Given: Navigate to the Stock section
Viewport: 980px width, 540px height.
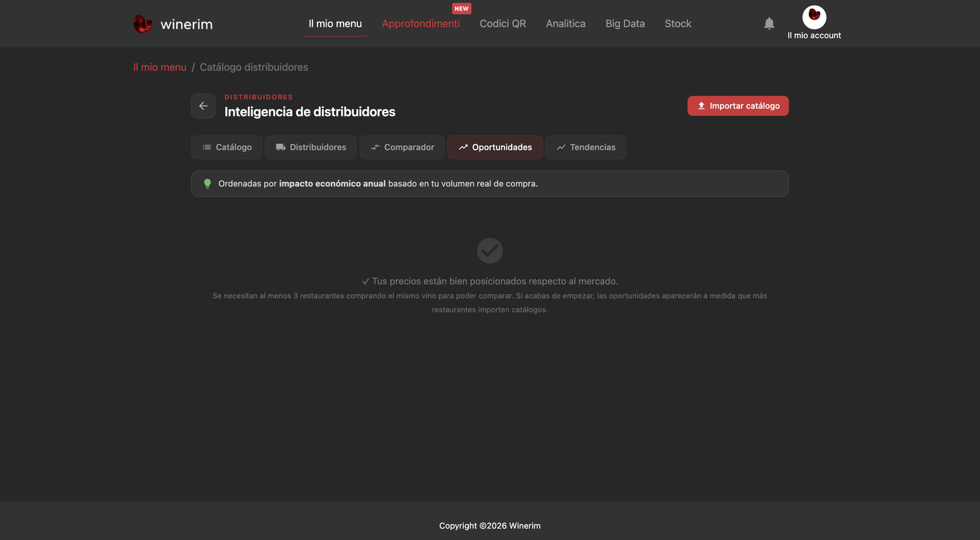Looking at the screenshot, I should click(678, 24).
